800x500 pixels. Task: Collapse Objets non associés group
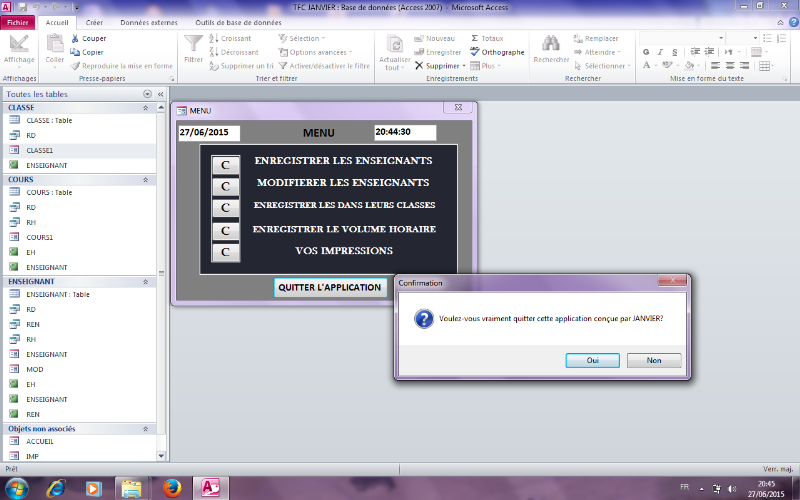(145, 429)
